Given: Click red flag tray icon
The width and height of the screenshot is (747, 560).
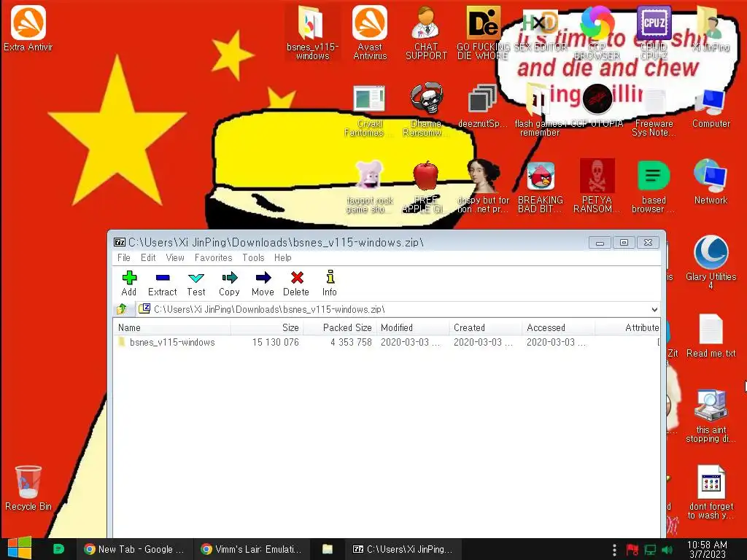Looking at the screenshot, I should point(632,550).
